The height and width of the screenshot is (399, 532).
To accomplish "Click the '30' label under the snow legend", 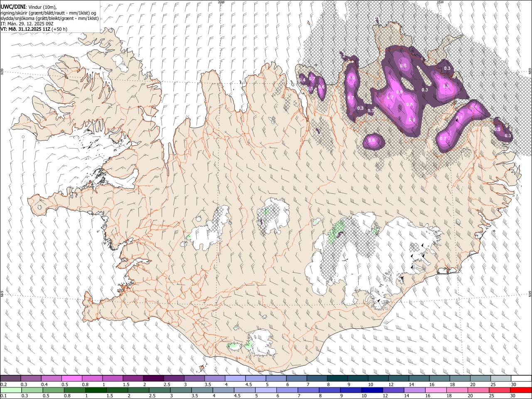I will (513, 384).
